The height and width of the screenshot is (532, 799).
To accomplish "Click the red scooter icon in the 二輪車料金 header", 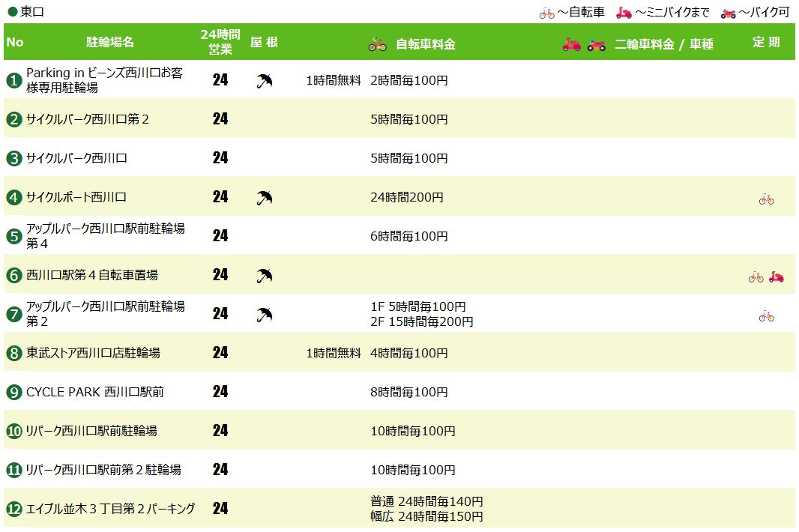I will (572, 44).
